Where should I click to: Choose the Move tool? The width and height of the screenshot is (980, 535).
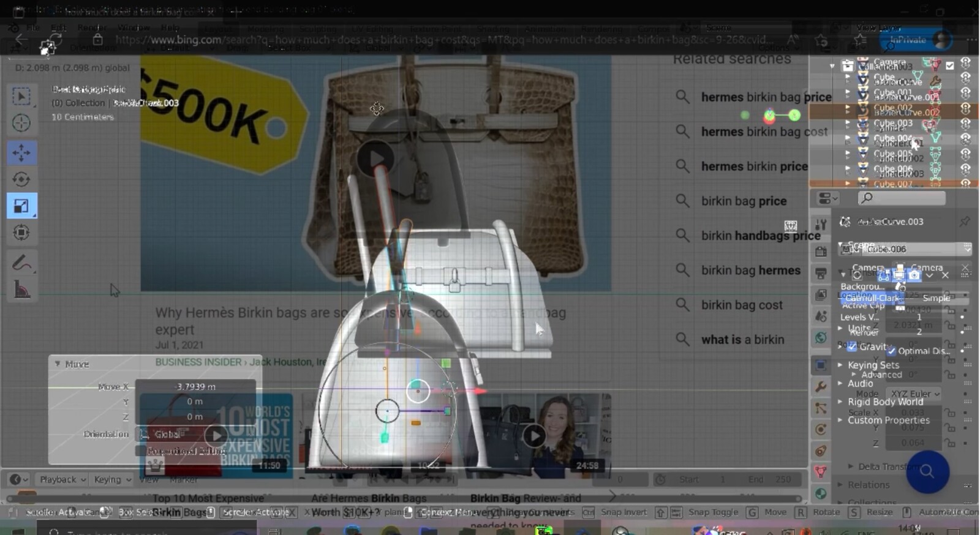point(21,153)
